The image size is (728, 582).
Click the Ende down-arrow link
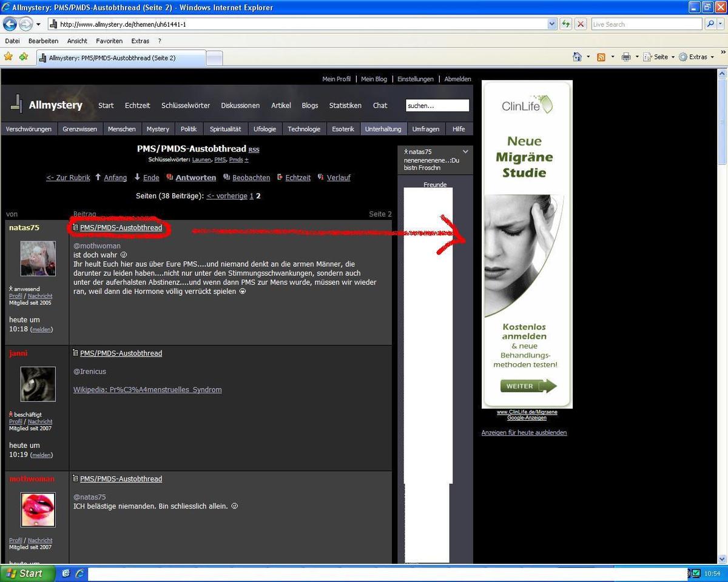coord(147,178)
